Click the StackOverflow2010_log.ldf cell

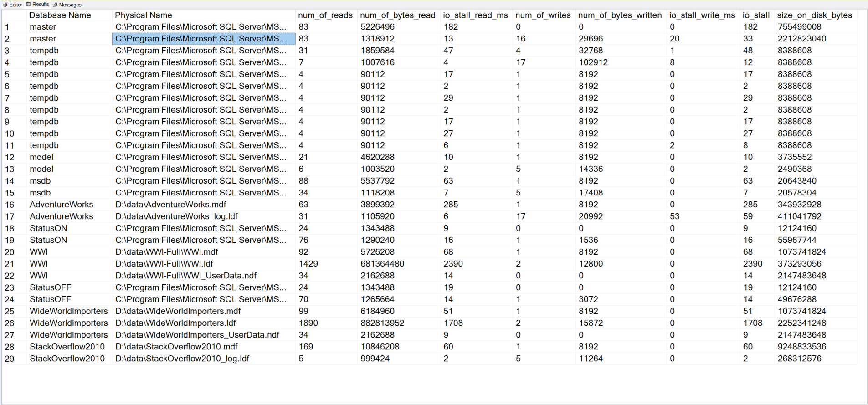pyautogui.click(x=204, y=359)
